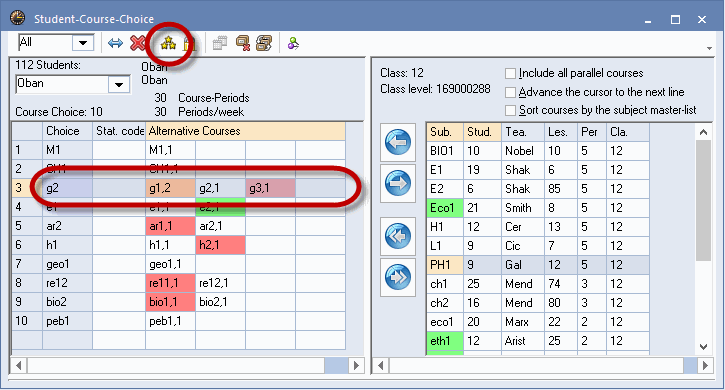725x390 pixels.
Task: Click the down arrow of course list scrollbar
Action: pyautogui.click(x=703, y=347)
